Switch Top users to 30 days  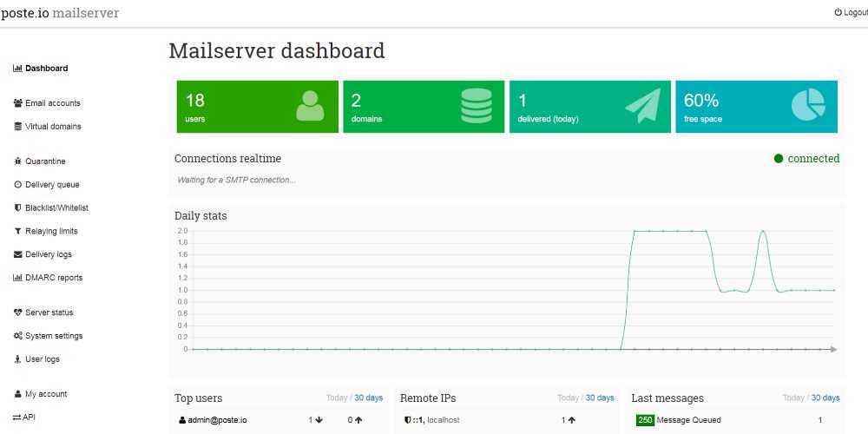(x=369, y=398)
